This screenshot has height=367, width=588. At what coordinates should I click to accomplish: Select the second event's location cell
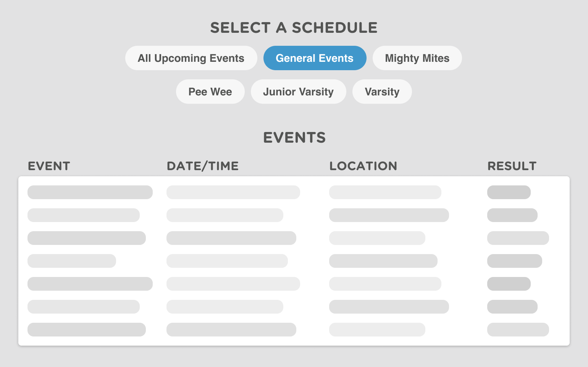tap(389, 215)
